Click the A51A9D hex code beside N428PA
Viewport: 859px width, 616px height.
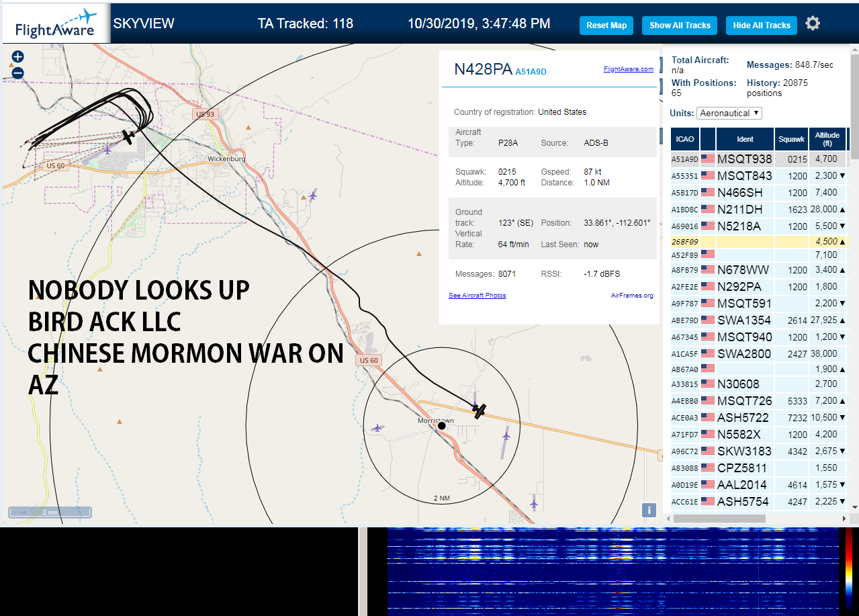(x=531, y=71)
